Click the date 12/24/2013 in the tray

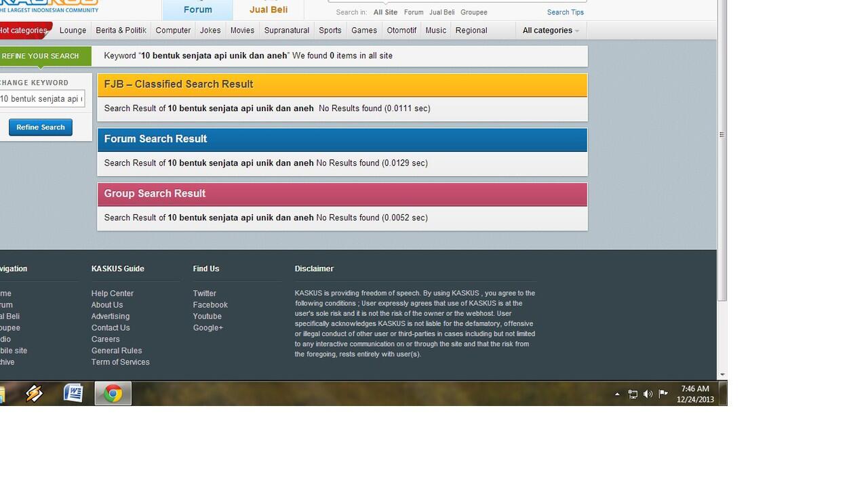click(695, 400)
